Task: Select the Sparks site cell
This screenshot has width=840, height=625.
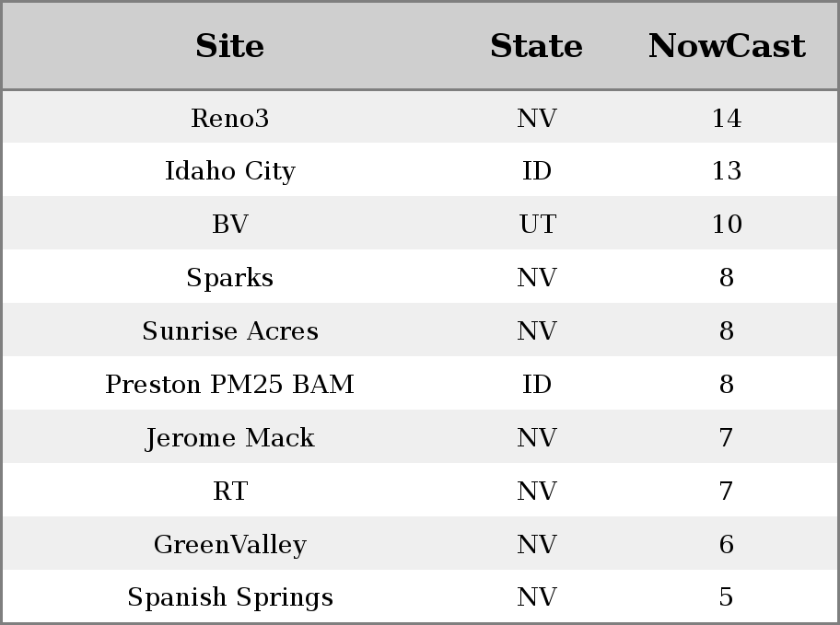Action: tap(229, 278)
